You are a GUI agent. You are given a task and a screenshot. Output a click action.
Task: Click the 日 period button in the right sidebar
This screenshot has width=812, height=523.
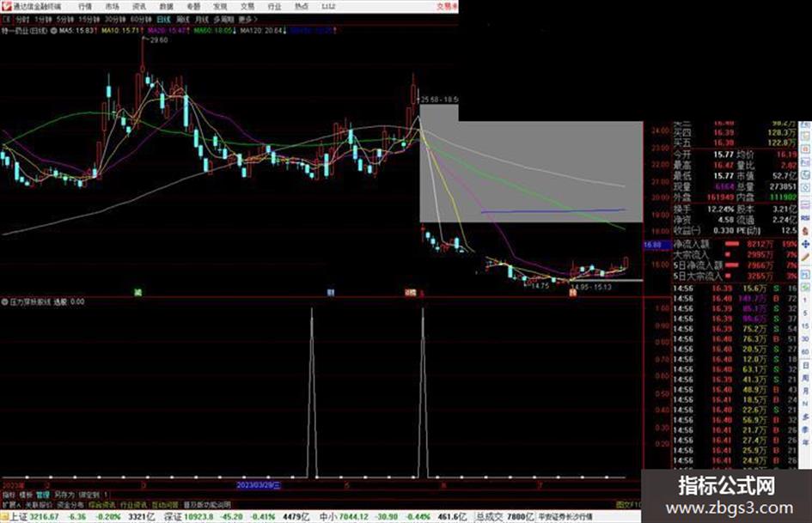coord(805,365)
